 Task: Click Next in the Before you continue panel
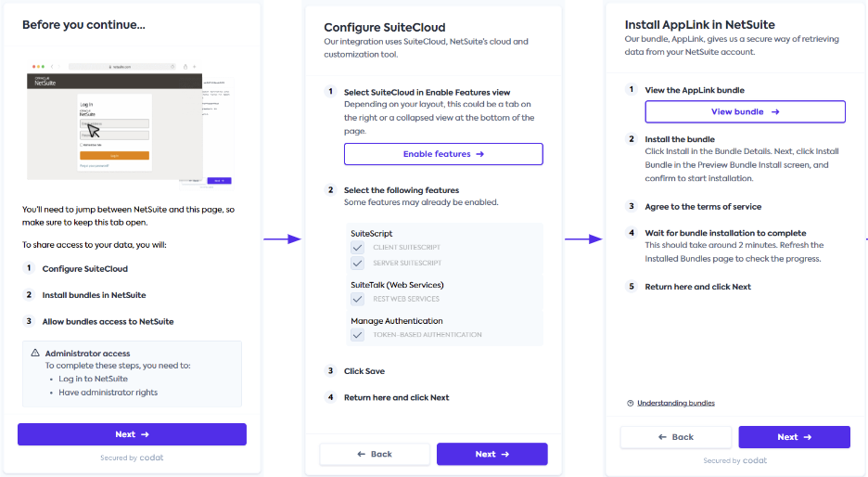tap(132, 434)
